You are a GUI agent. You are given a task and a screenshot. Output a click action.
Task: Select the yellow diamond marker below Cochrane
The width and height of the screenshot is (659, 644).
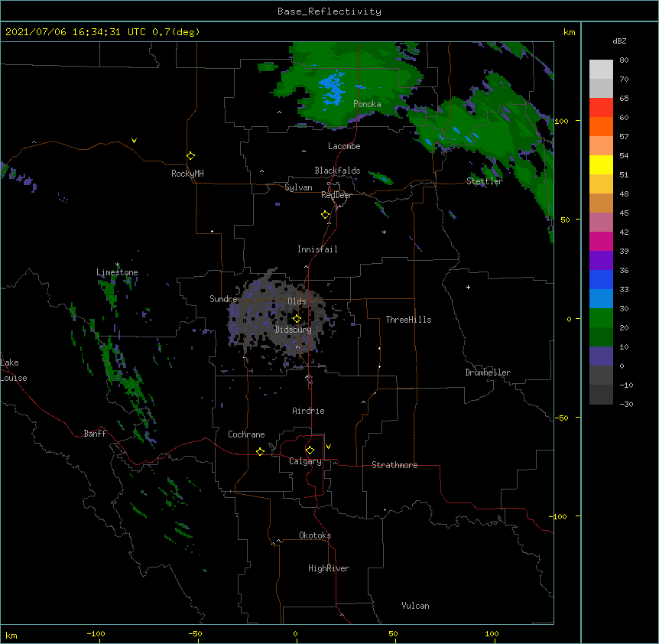coord(260,451)
